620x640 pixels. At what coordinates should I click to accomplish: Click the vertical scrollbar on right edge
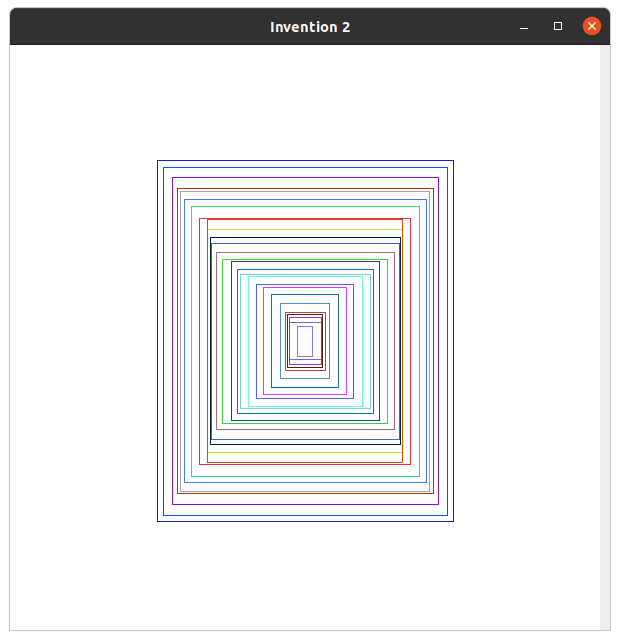click(604, 300)
